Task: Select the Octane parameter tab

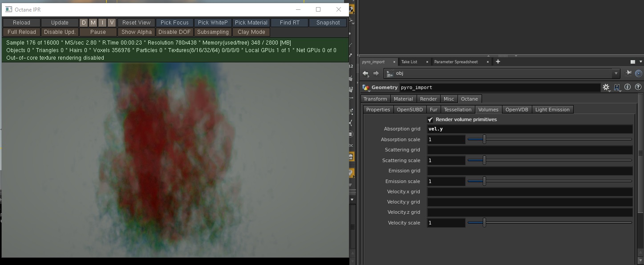Action: [470, 99]
